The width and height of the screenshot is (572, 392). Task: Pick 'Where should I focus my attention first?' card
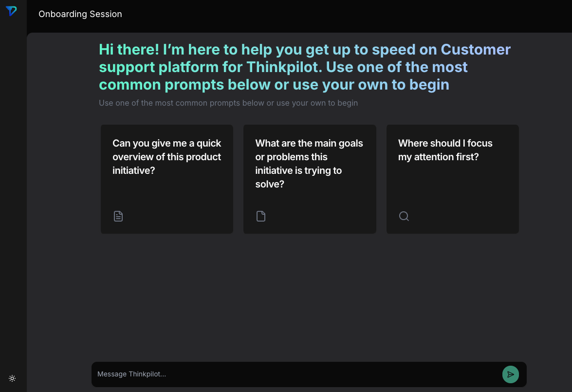[452, 179]
